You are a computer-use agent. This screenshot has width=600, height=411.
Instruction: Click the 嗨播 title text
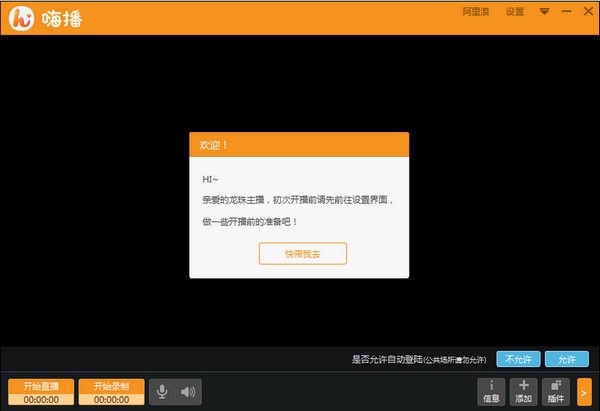[x=62, y=19]
